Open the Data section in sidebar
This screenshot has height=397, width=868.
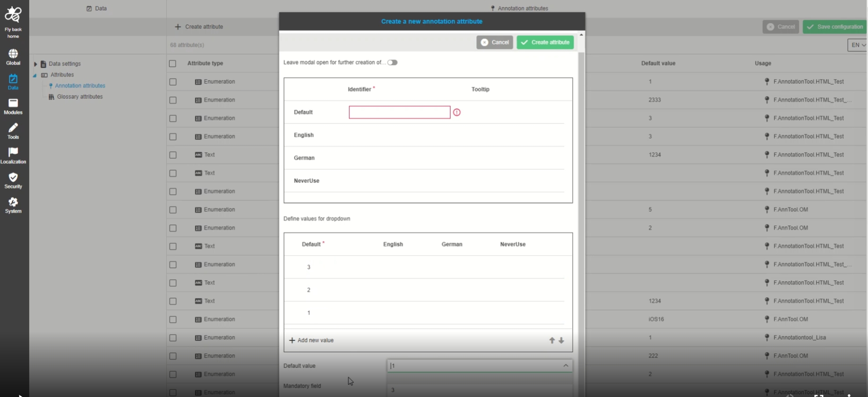[13, 82]
